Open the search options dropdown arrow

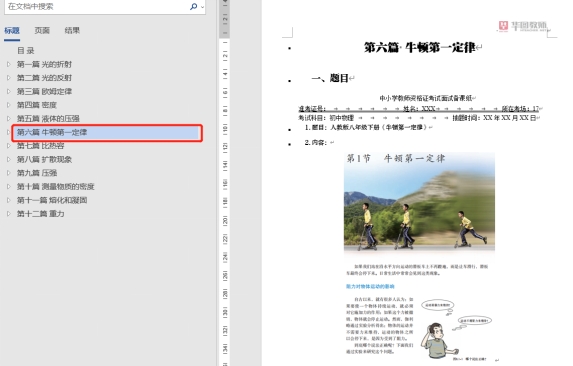point(202,7)
